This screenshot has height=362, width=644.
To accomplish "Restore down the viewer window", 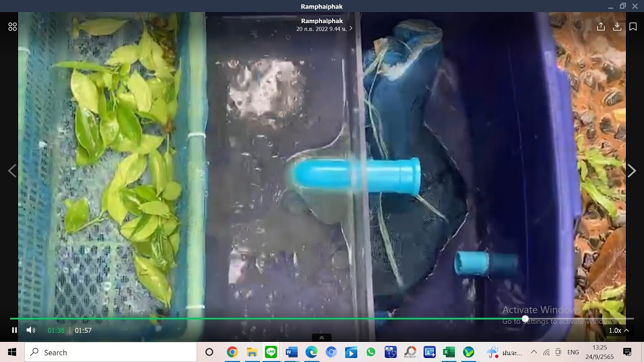I will (623, 6).
